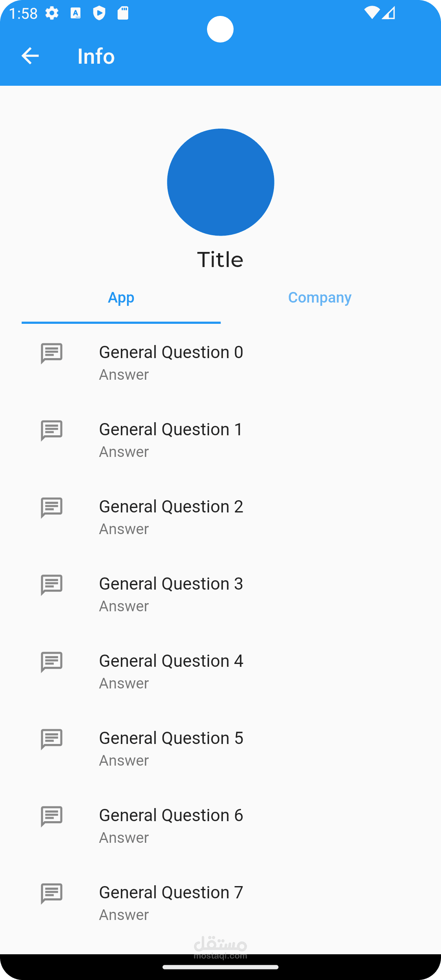Tap the settings gear in the status bar
This screenshot has height=980, width=441.
[x=52, y=13]
